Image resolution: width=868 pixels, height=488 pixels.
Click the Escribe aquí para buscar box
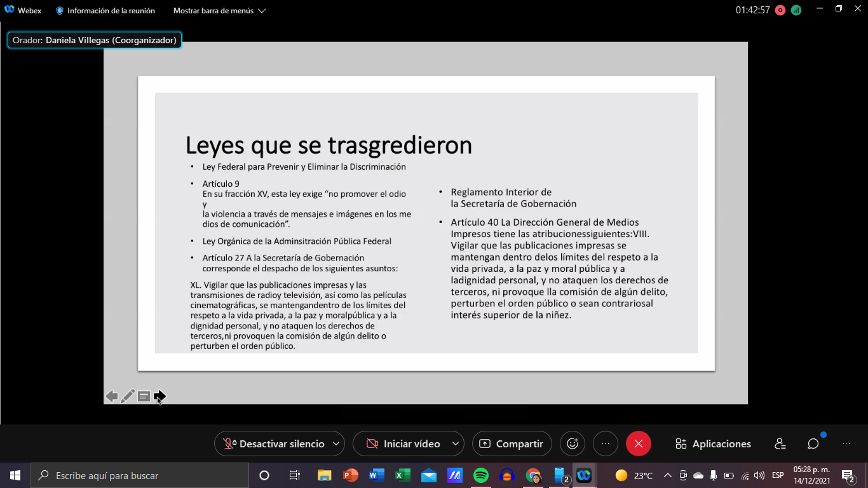tap(139, 475)
